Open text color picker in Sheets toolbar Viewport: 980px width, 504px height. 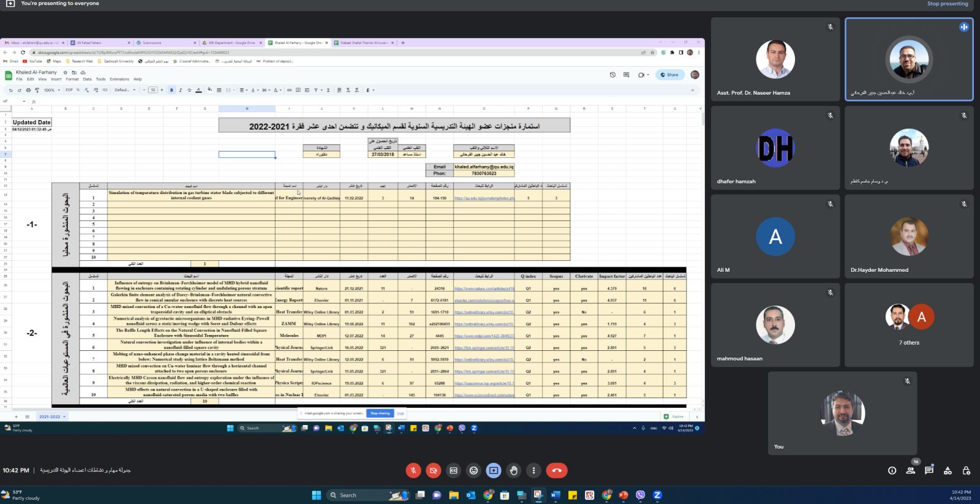tap(198, 90)
